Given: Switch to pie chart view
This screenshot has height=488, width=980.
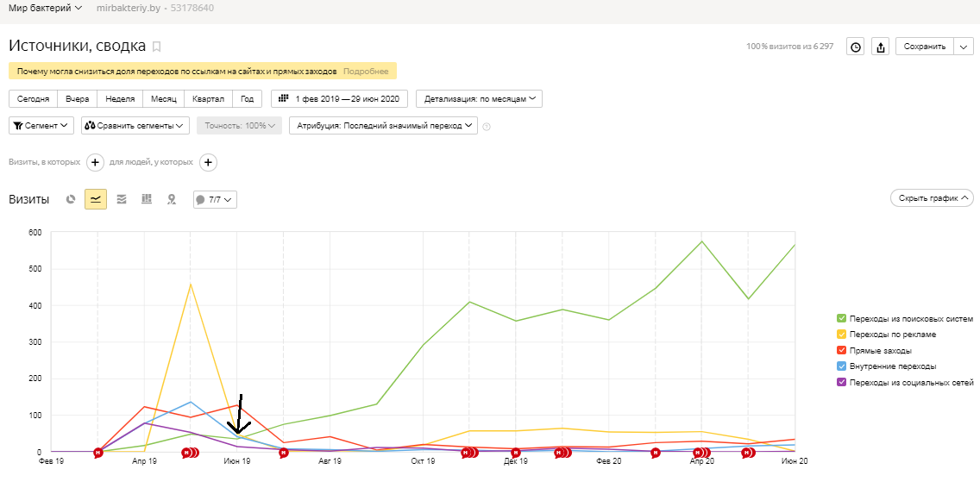Looking at the screenshot, I should coord(71,199).
